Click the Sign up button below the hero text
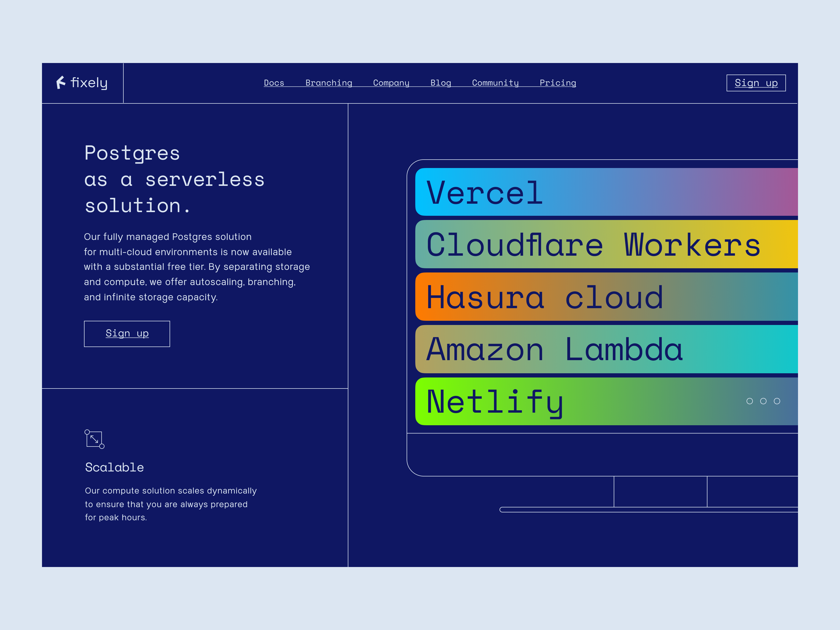Screen dimensions: 840x630 [x=127, y=333]
